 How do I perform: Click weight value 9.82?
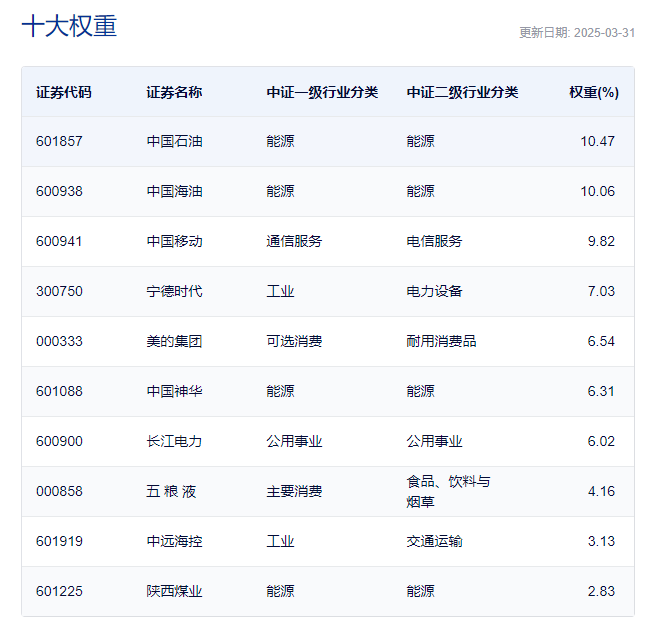pyautogui.click(x=601, y=241)
